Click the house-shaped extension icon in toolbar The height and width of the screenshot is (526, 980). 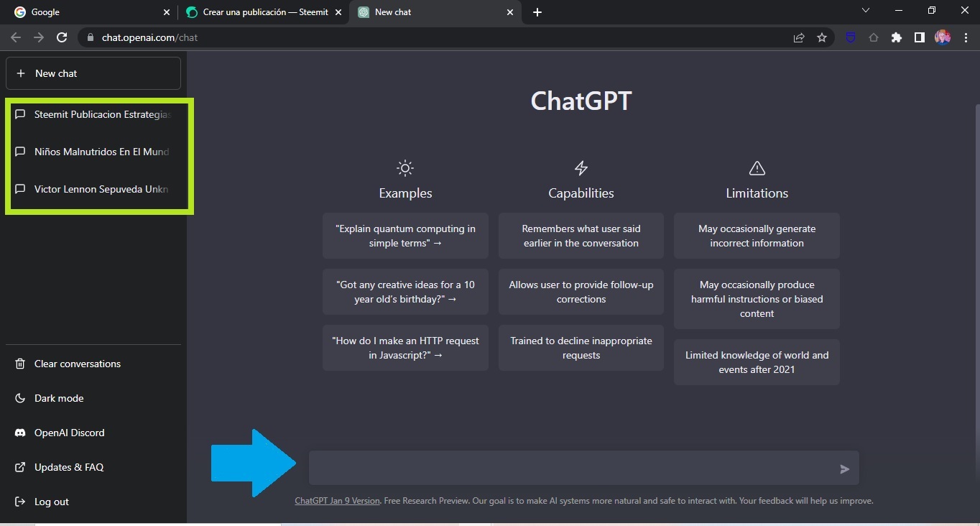[x=874, y=37]
